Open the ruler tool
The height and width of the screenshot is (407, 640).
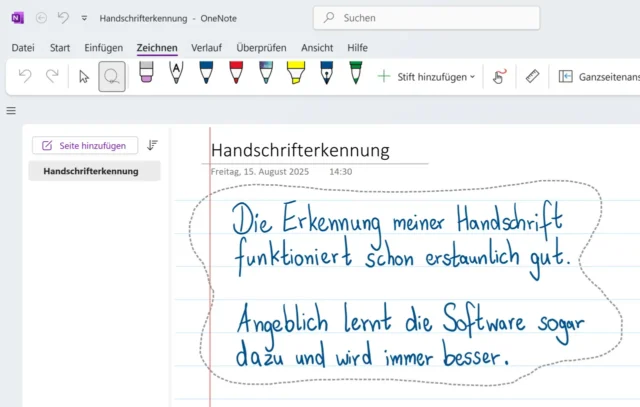pos(532,76)
